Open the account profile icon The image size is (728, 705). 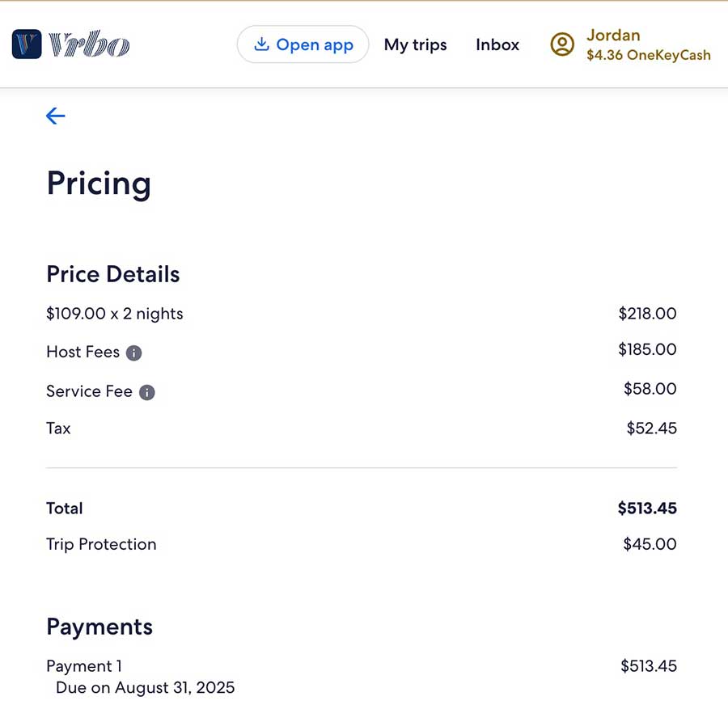(x=561, y=44)
